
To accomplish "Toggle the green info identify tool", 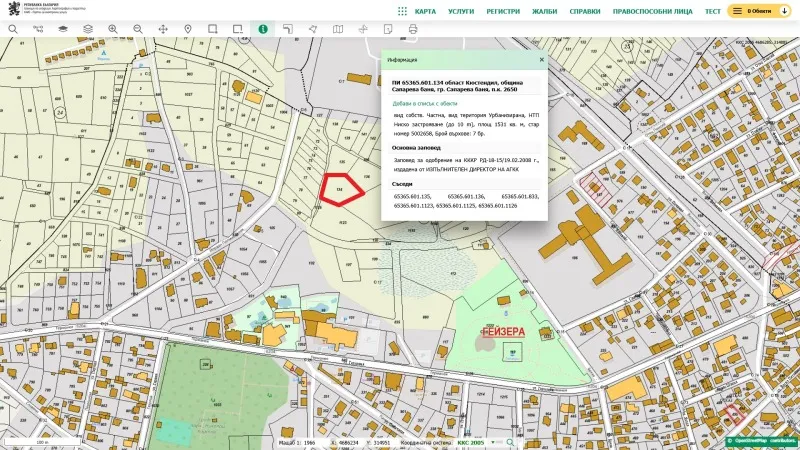I will 263,29.
